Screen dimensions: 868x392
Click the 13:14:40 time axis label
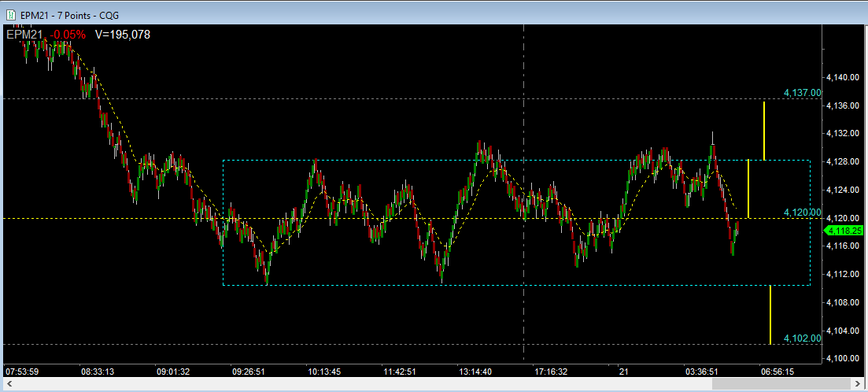click(x=475, y=371)
